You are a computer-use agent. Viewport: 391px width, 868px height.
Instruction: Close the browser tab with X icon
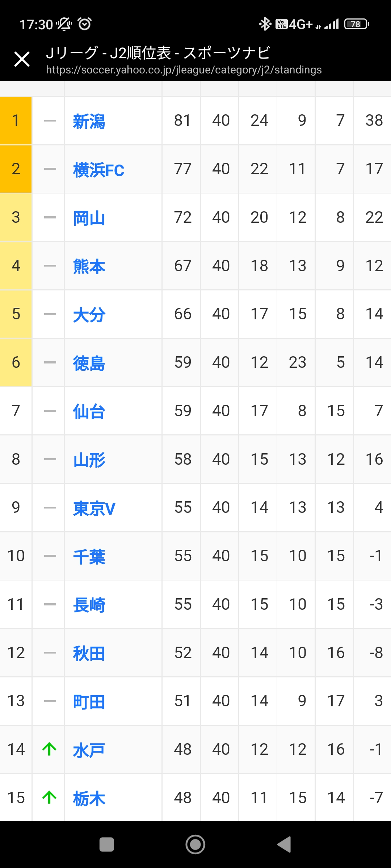[x=22, y=59]
